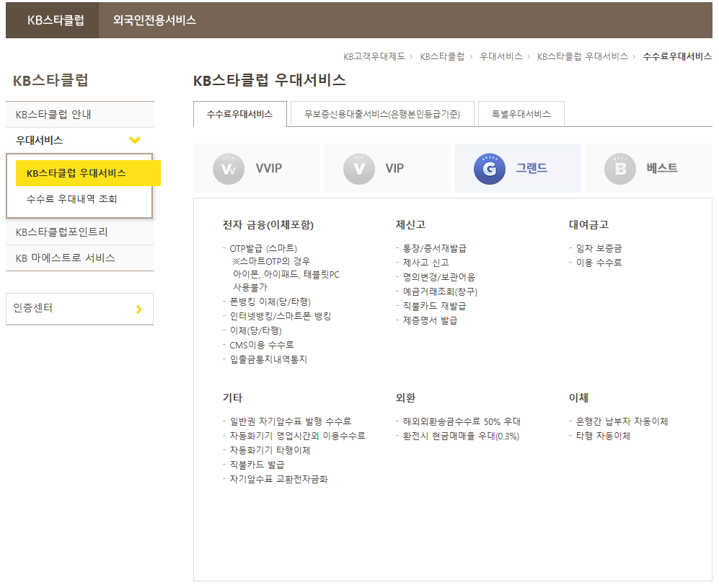The image size is (719, 588).
Task: Choose the 베스트 grade label
Action: pyautogui.click(x=662, y=168)
